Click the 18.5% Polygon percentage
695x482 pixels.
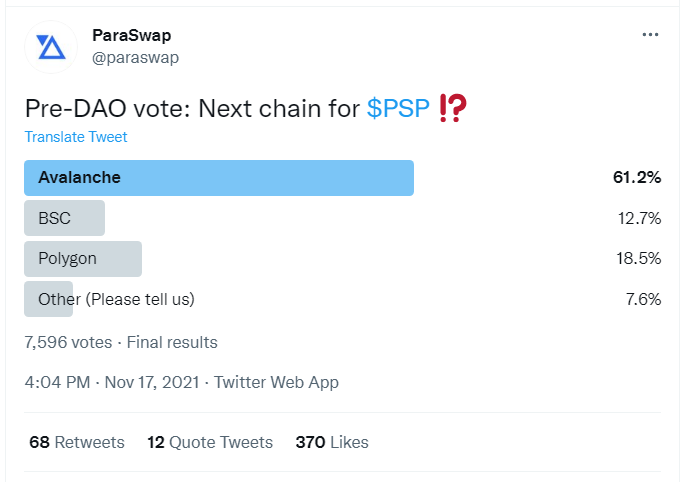coord(639,258)
